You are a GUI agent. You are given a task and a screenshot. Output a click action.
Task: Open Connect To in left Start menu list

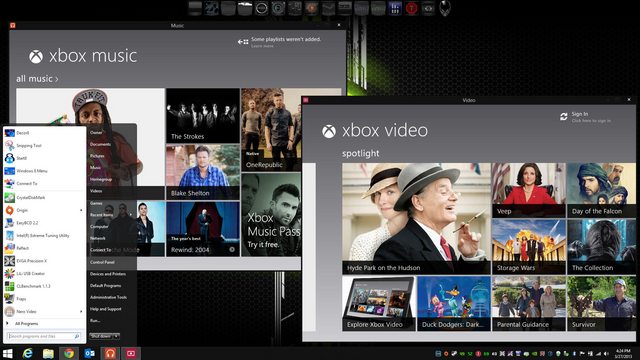point(44,184)
